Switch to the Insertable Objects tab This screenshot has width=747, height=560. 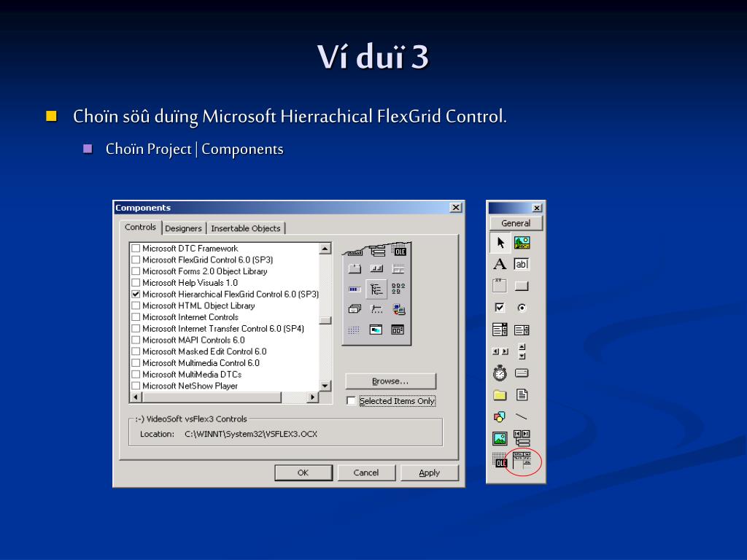245,228
